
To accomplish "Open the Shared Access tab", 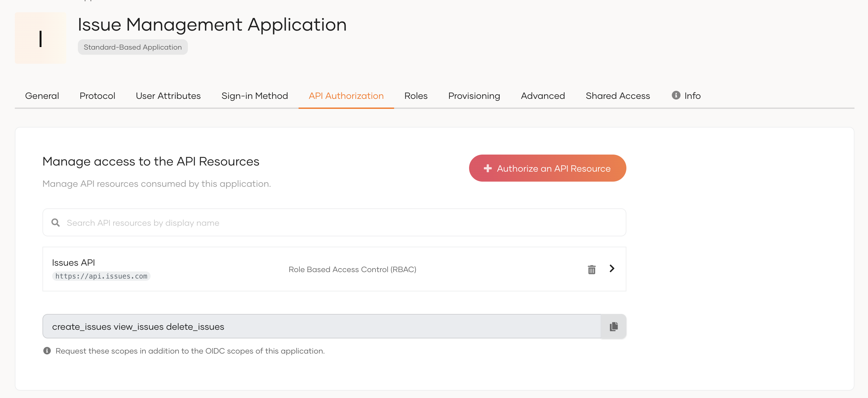I will 618,96.
